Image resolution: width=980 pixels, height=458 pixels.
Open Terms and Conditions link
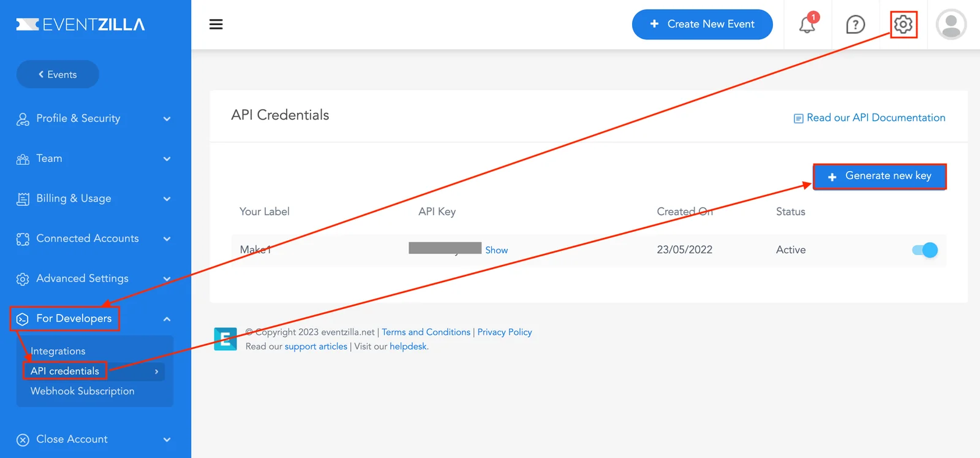[426, 332]
